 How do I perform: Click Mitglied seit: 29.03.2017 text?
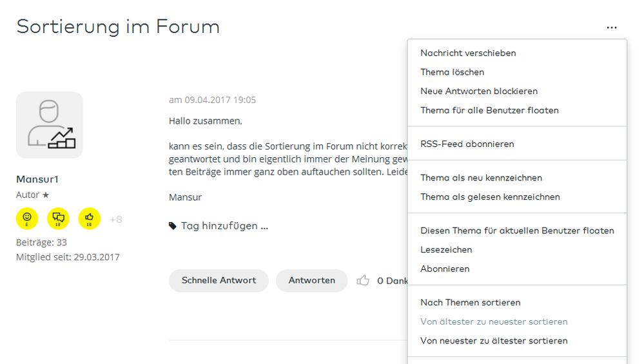tap(68, 257)
